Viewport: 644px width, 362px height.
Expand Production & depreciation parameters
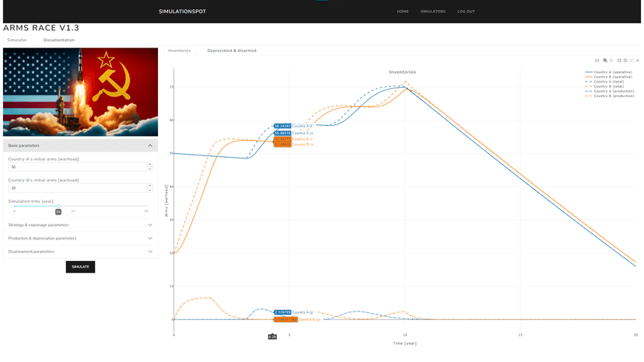[x=80, y=238]
